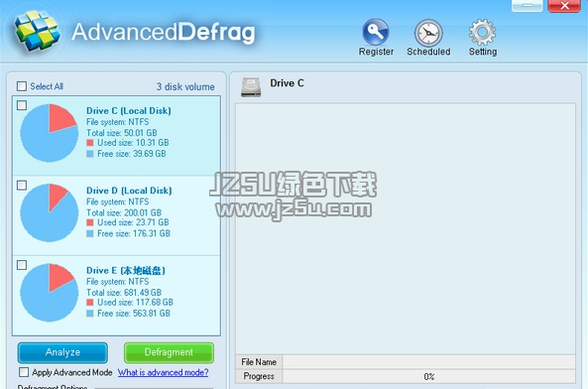Click 'Total size: 681.49 GB' text
Screen dimensions: 588x389
[124, 293]
